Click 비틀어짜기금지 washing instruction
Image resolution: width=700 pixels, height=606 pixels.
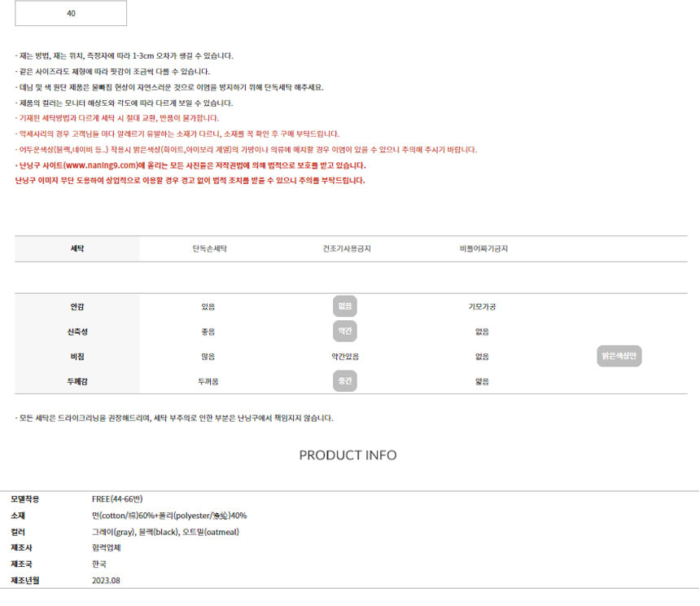coord(483,248)
